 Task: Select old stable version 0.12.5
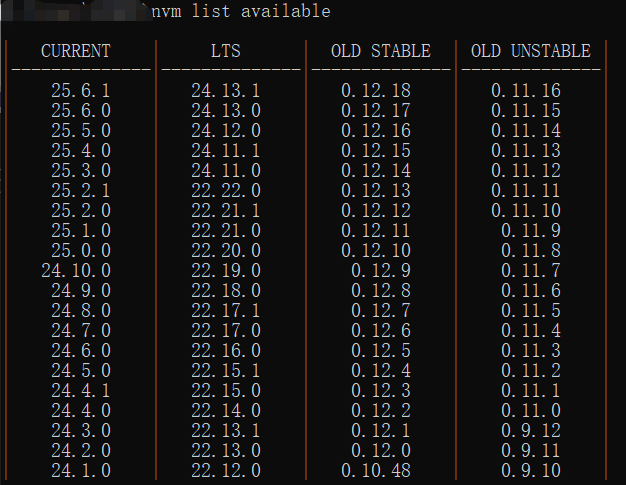tap(381, 350)
